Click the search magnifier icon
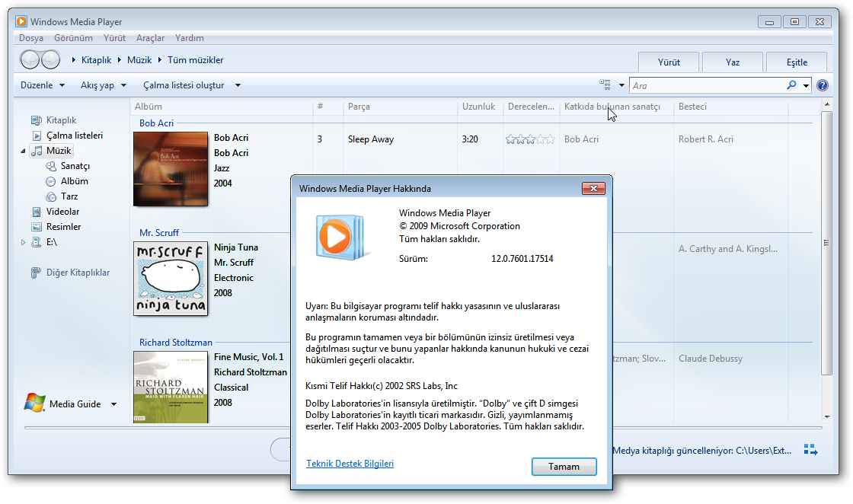Image resolution: width=853 pixels, height=504 pixels. point(791,85)
